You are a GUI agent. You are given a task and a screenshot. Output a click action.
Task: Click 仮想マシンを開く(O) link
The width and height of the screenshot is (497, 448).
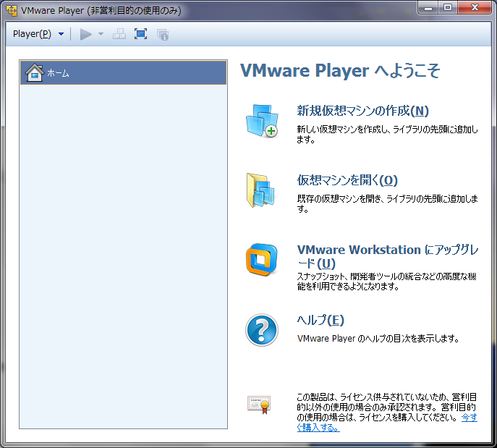point(347,180)
